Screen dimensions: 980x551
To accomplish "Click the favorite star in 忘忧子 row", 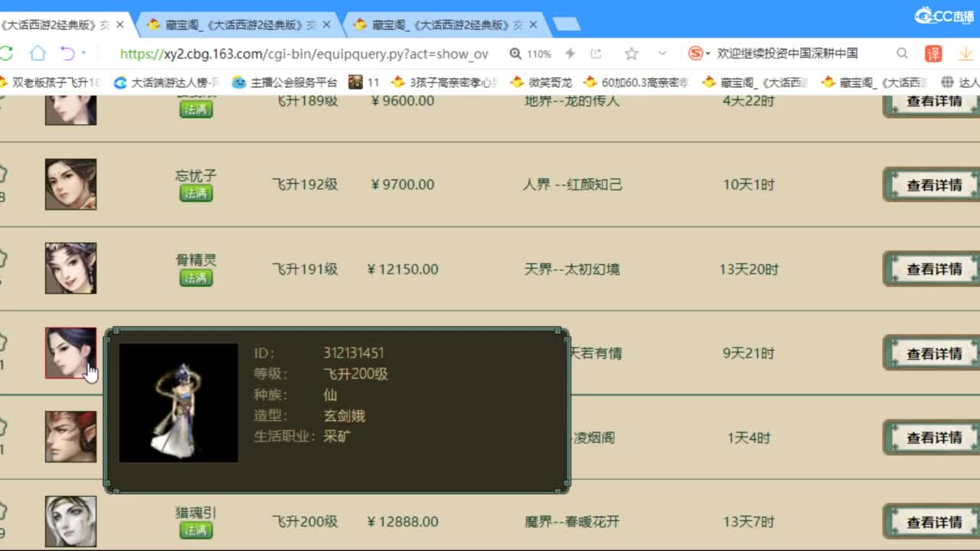I will (x=2, y=173).
